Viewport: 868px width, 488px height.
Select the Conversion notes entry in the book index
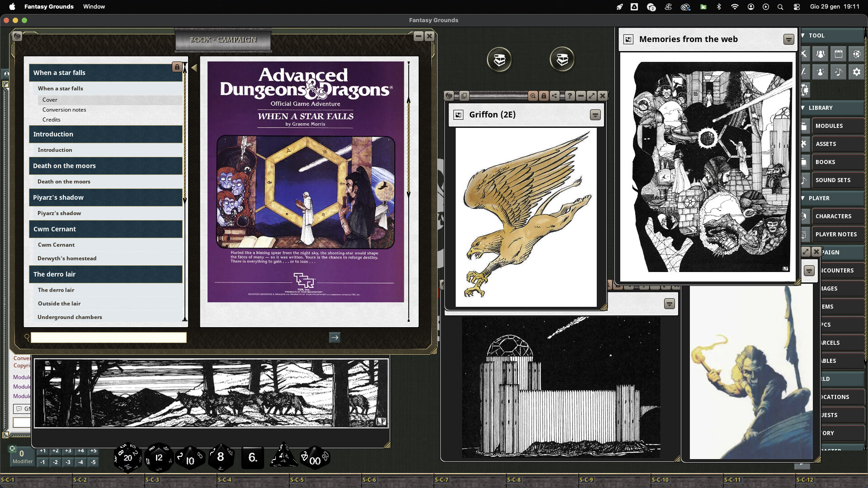(x=64, y=109)
